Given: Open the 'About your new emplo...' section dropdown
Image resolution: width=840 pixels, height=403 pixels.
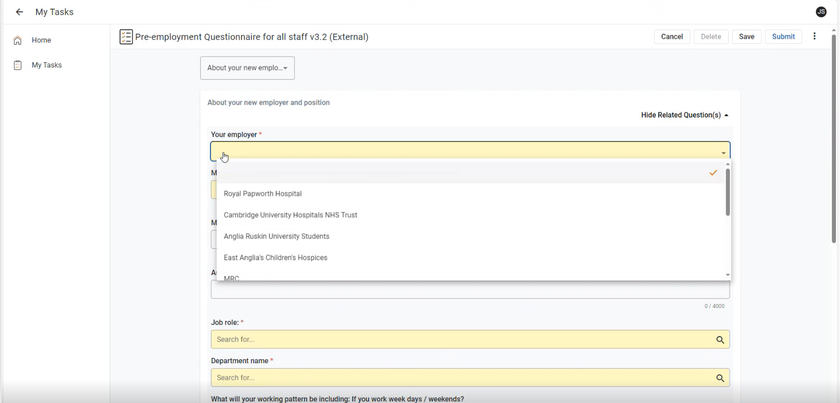Looking at the screenshot, I should coord(248,68).
